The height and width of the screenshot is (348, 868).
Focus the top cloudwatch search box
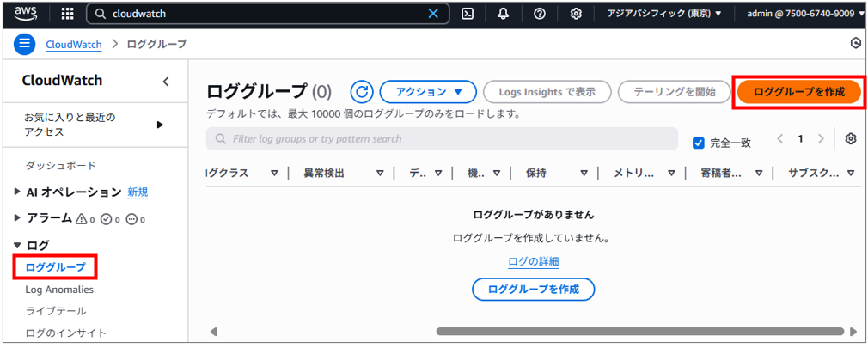[267, 15]
